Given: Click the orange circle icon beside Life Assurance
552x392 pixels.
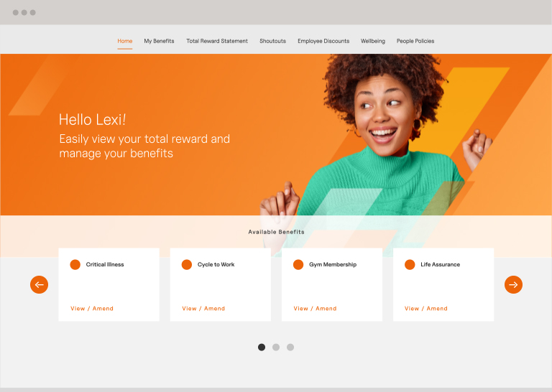Looking at the screenshot, I should 410,264.
